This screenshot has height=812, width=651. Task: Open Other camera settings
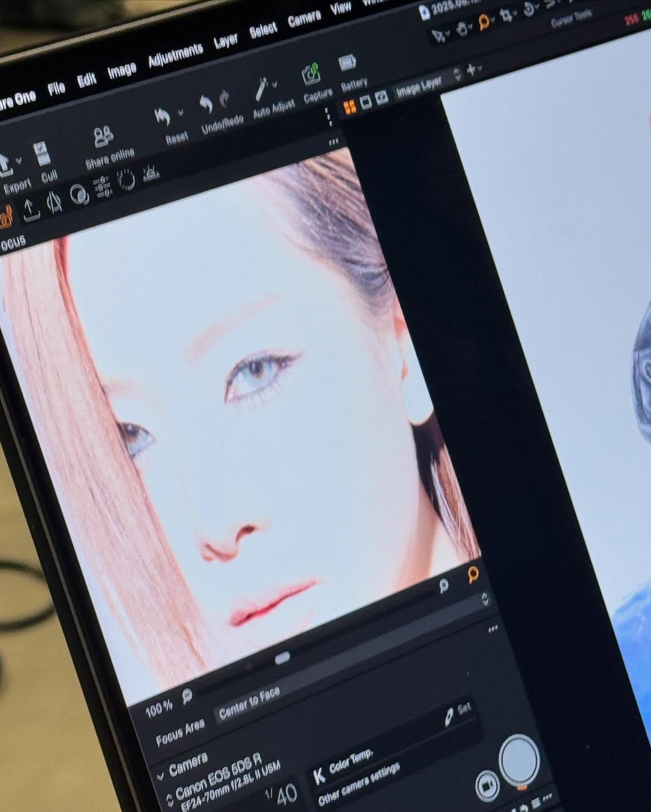tap(359, 784)
